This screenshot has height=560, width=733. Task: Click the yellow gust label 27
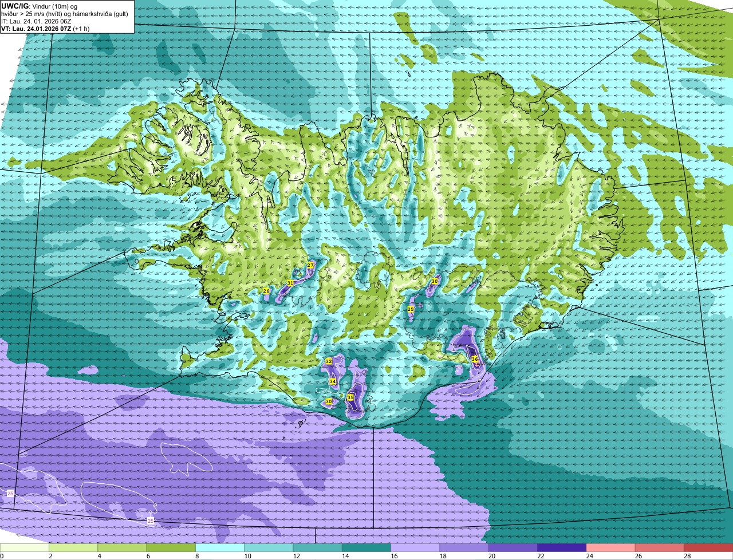310,265
